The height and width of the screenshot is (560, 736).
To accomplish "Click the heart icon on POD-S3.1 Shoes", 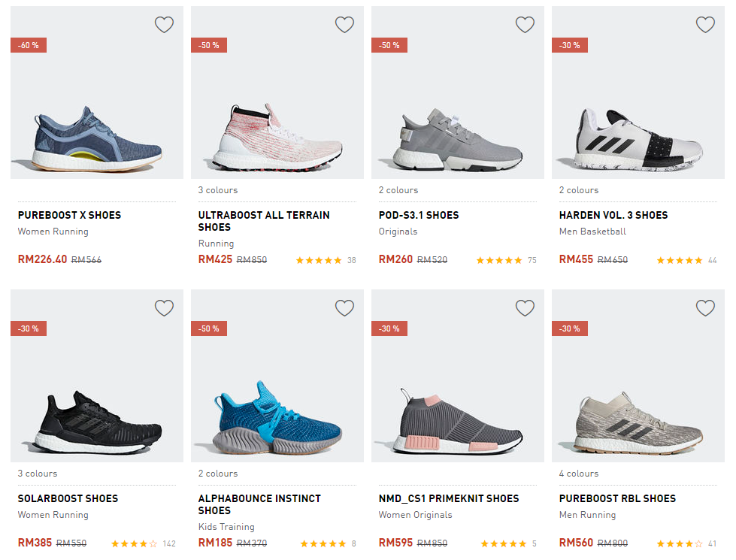I will pos(525,25).
